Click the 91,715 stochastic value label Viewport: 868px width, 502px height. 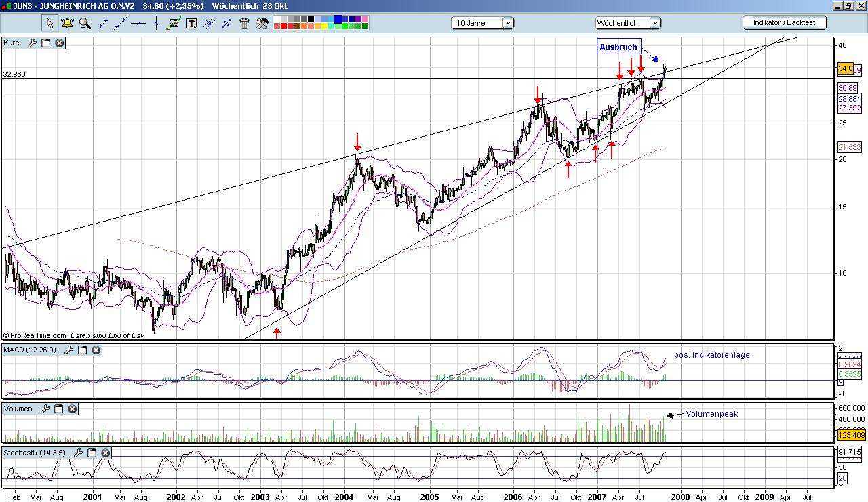tap(850, 452)
